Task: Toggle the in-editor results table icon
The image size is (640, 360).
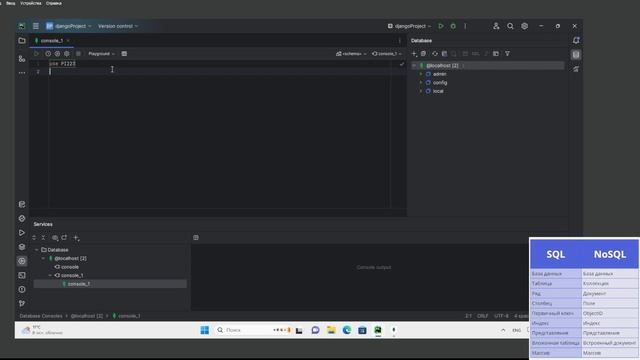Action: tap(124, 53)
